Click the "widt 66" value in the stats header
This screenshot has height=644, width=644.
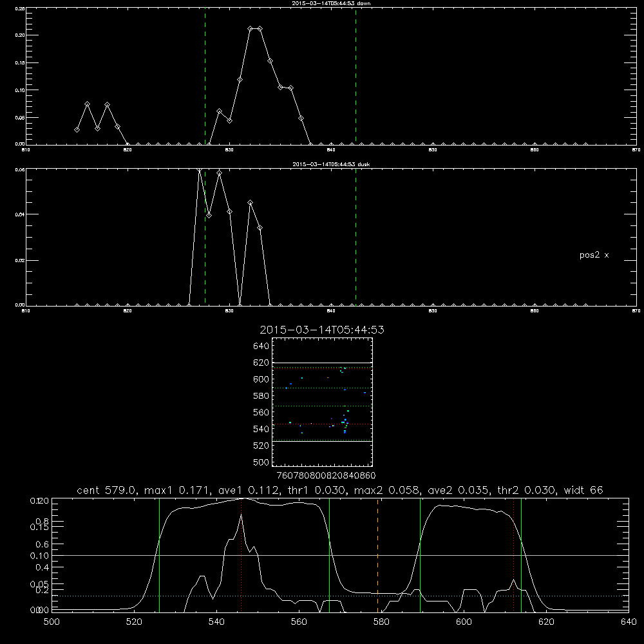(x=583, y=490)
